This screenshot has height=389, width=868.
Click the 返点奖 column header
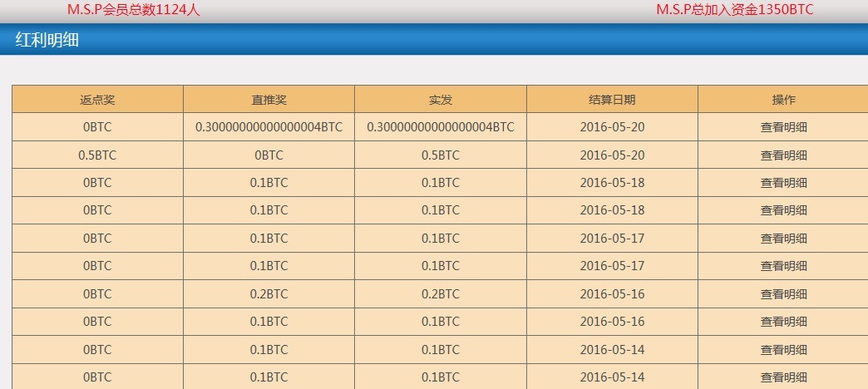pos(97,100)
